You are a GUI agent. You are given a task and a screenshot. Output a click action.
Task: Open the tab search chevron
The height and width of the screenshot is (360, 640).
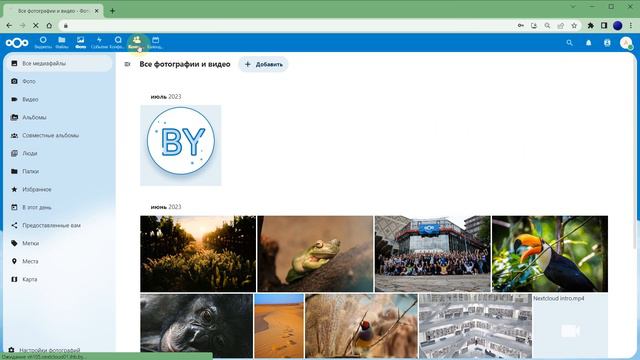pos(573,7)
